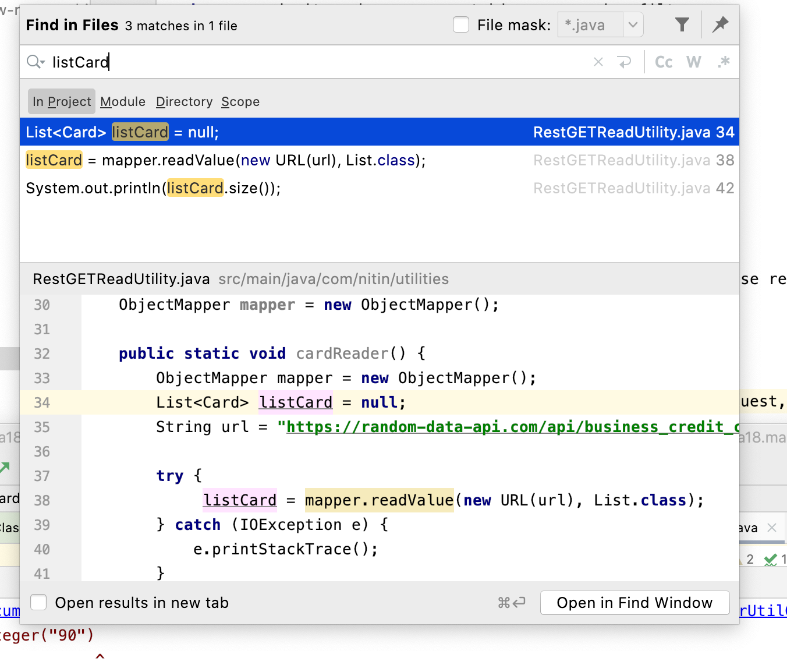Screen dimensions: 787x672
Task: Click the Open in Find Window button
Action: pyautogui.click(x=634, y=603)
